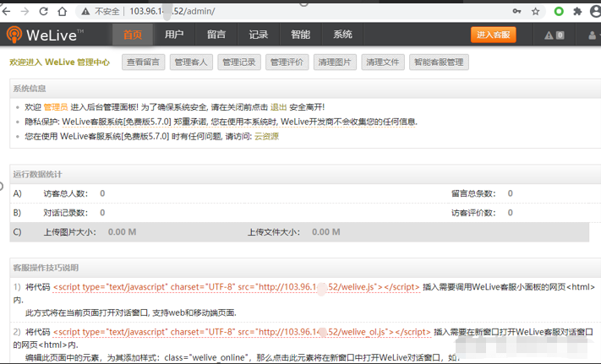601x364 pixels.
Task: Open the 记录 menu
Action: pyautogui.click(x=259, y=35)
